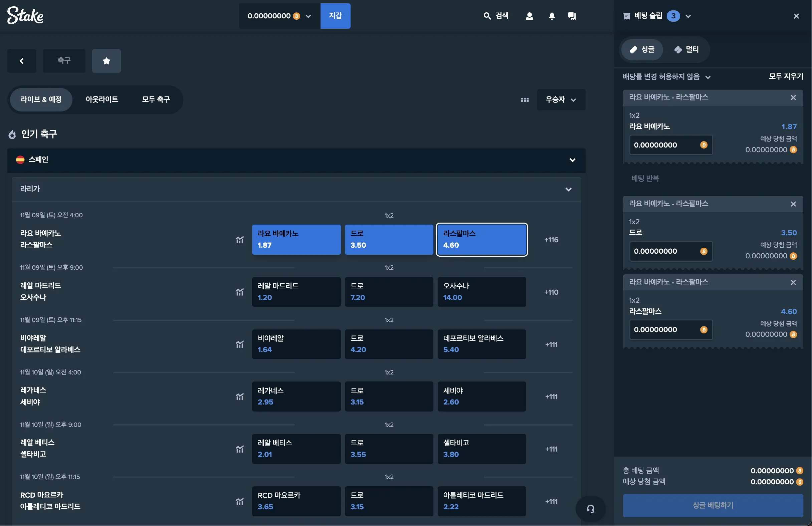Close the bet slip panel
This screenshot has height=526, width=812.
click(x=796, y=16)
